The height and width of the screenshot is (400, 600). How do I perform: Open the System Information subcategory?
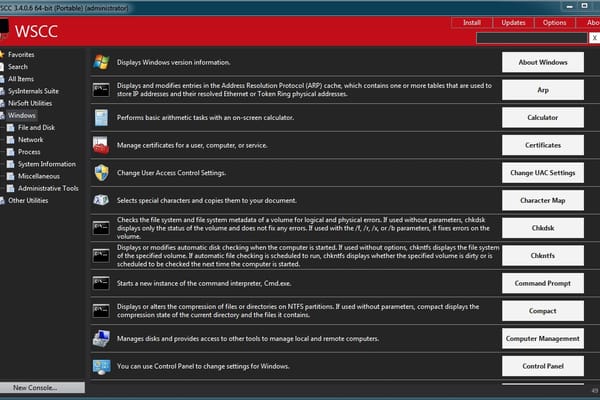click(x=47, y=164)
